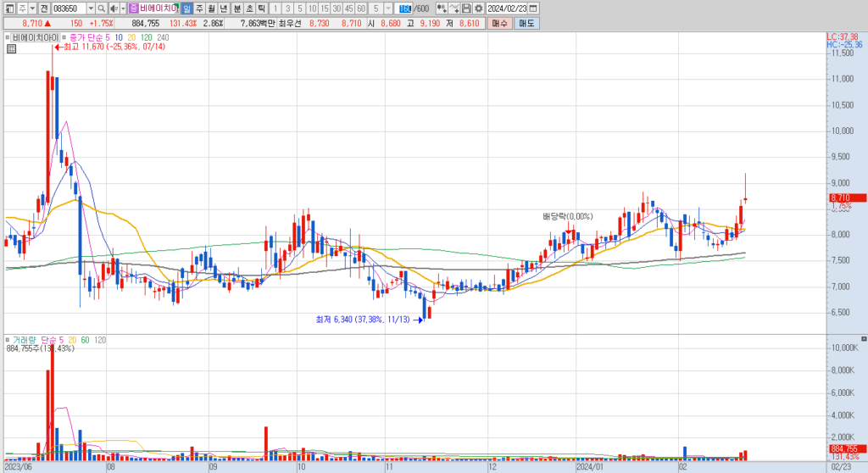868x473 pixels.
Task: Select the 20-day MA legend
Action: tap(131, 37)
